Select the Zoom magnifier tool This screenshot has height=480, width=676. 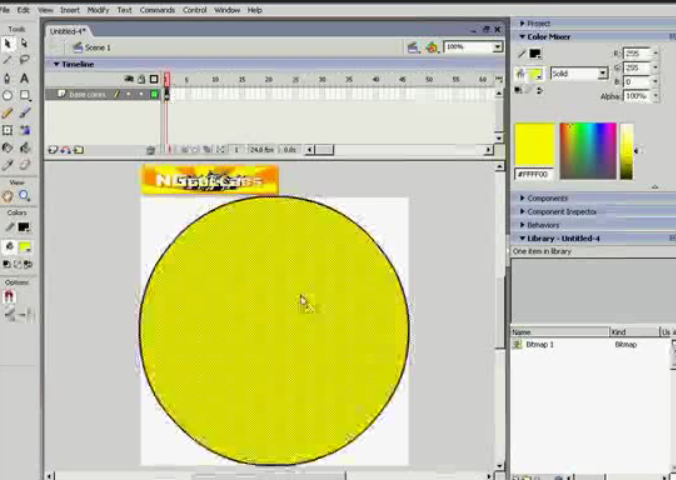tap(25, 197)
